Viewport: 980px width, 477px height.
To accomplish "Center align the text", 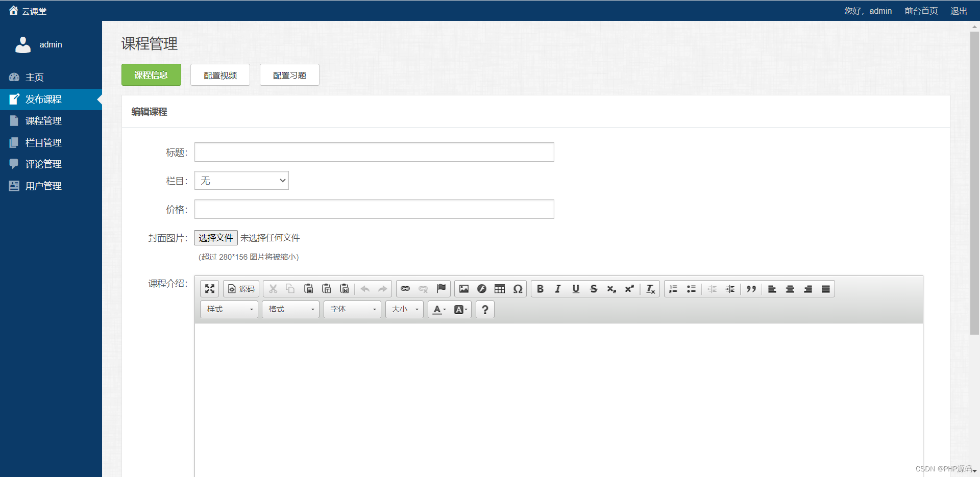I will 790,289.
